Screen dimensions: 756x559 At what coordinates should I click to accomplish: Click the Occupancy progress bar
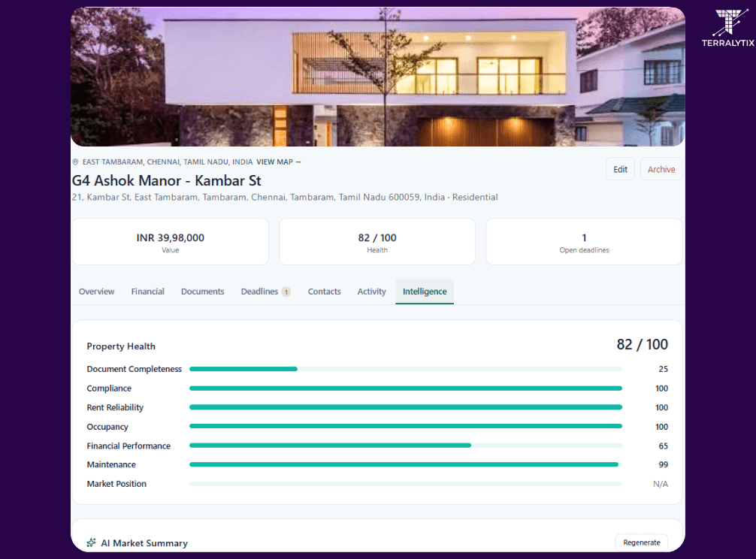pyautogui.click(x=406, y=426)
